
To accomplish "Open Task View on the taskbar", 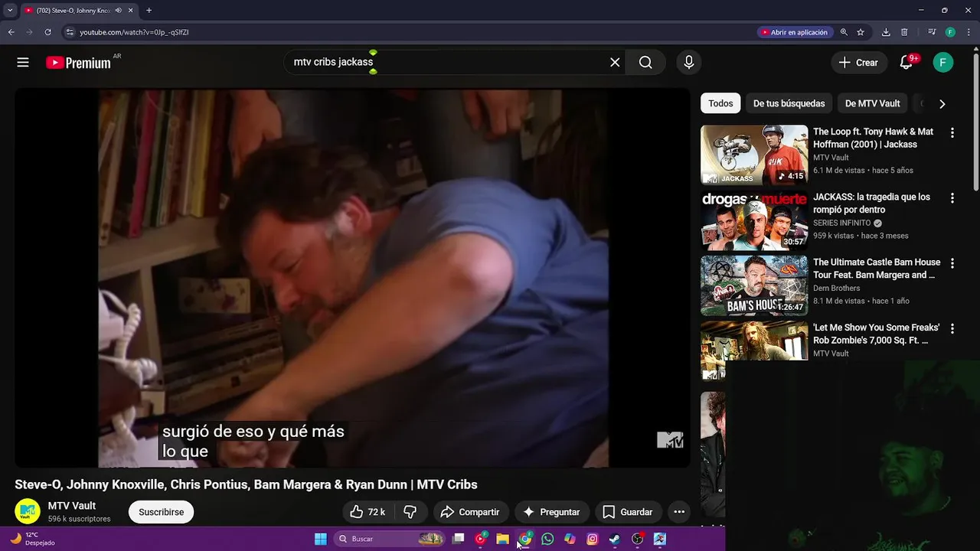I will (458, 539).
